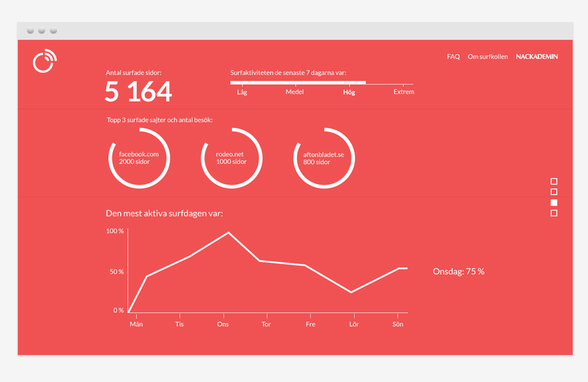Select the fourth page indicator square
588x382 pixels.
click(554, 213)
